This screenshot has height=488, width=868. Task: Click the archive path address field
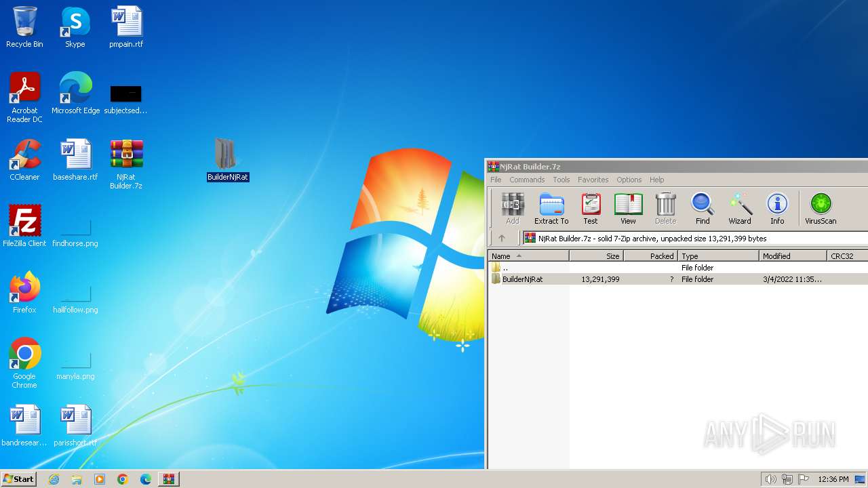pos(695,238)
